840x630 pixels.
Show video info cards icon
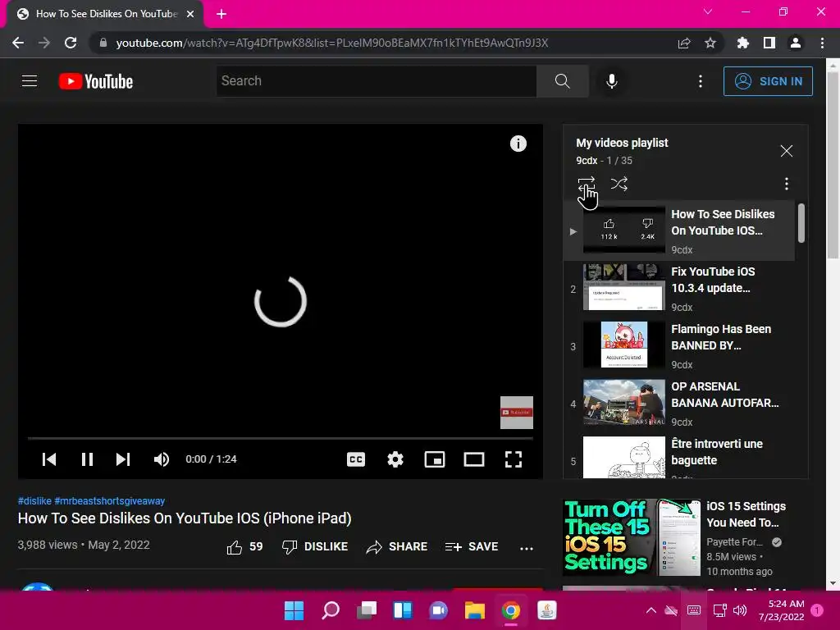point(518,144)
